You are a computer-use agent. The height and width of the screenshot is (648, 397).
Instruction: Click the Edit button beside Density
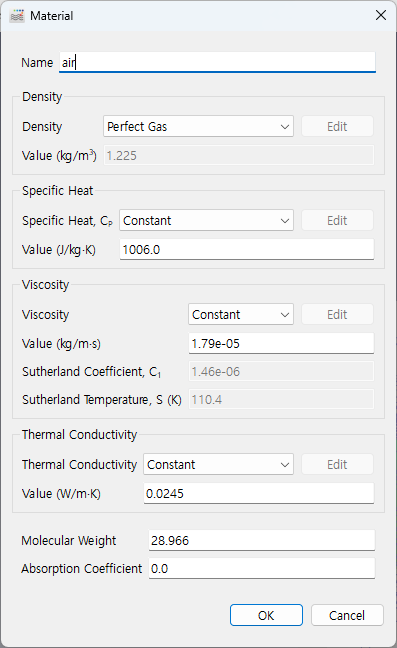(x=337, y=126)
